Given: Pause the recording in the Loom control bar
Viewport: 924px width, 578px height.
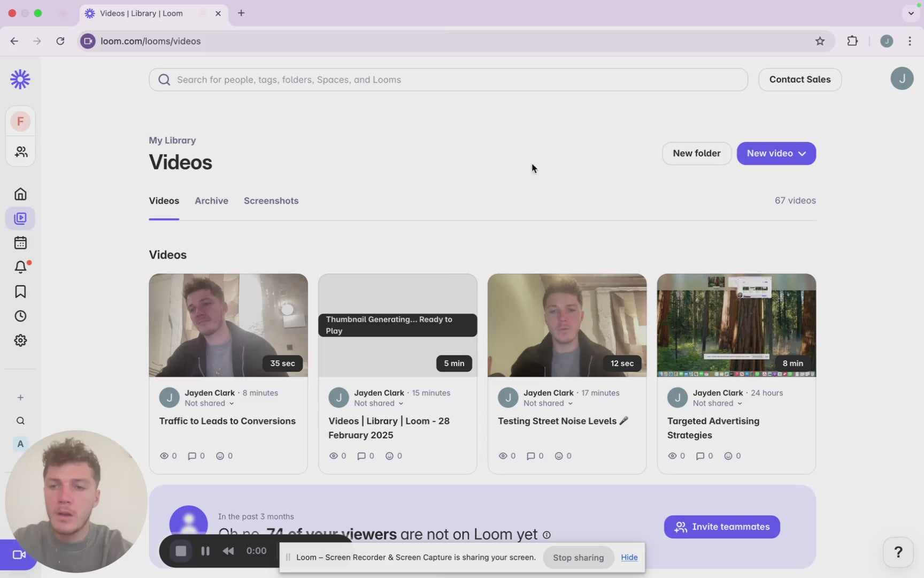Looking at the screenshot, I should [205, 551].
